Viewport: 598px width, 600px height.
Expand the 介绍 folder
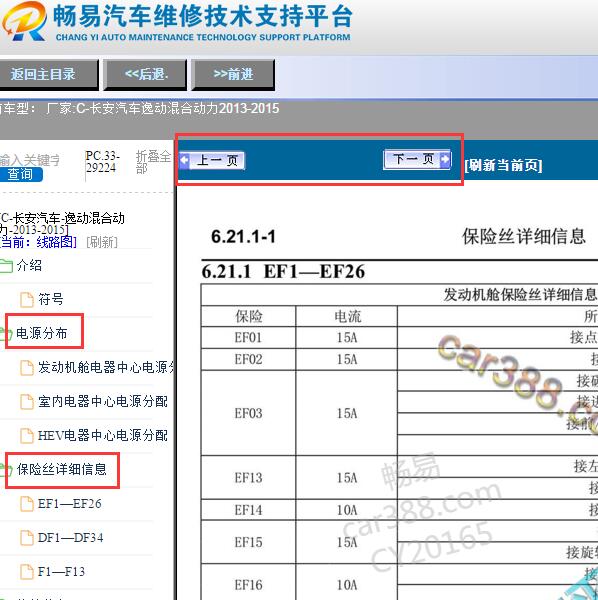[29, 265]
